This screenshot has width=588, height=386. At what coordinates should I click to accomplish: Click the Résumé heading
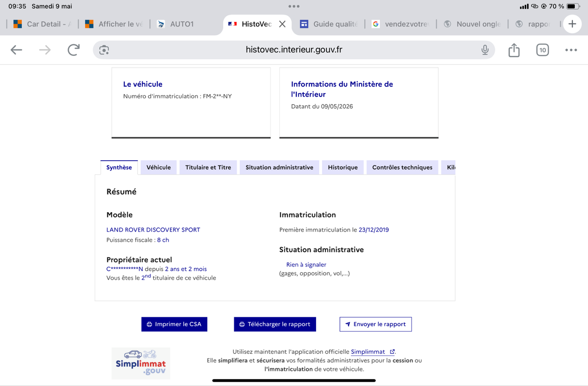click(x=122, y=192)
